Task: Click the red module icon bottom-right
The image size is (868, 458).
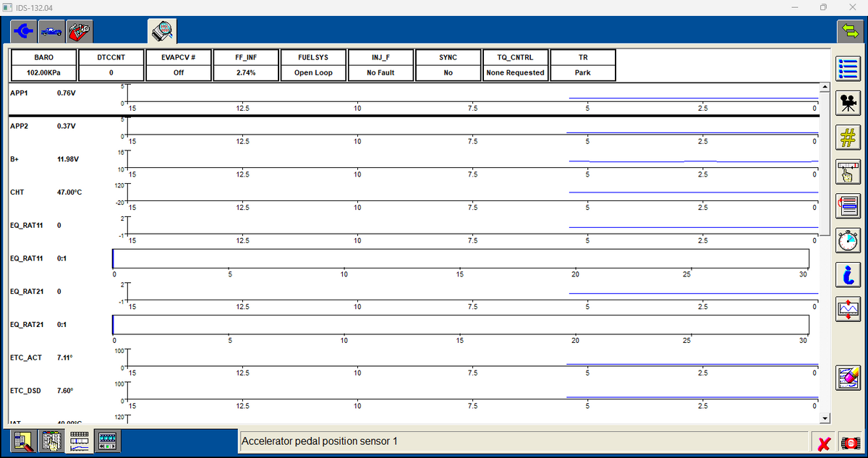Action: click(849, 441)
